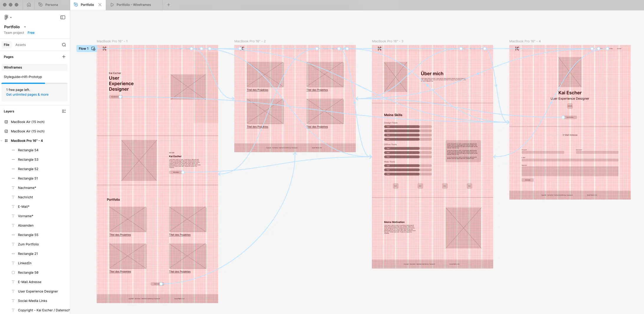This screenshot has height=314, width=644.
Task: Toggle the sidebar panel visibility icon
Action: tap(63, 17)
